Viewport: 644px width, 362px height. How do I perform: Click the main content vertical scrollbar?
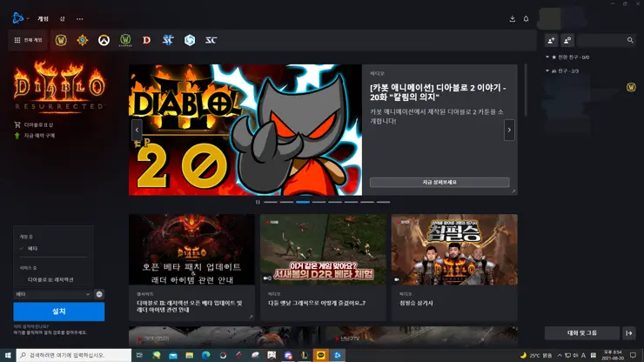tap(526, 90)
